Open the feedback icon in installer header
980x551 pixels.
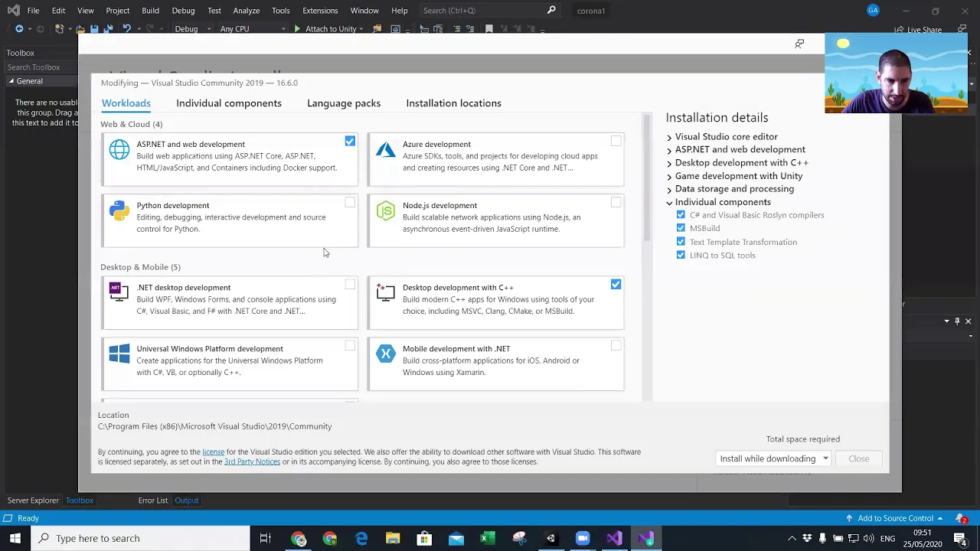[799, 44]
